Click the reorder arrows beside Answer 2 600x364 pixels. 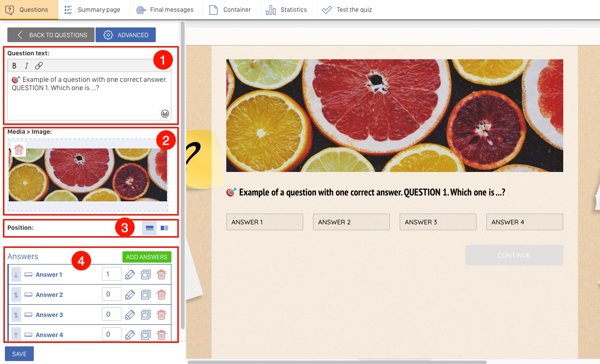click(x=16, y=294)
